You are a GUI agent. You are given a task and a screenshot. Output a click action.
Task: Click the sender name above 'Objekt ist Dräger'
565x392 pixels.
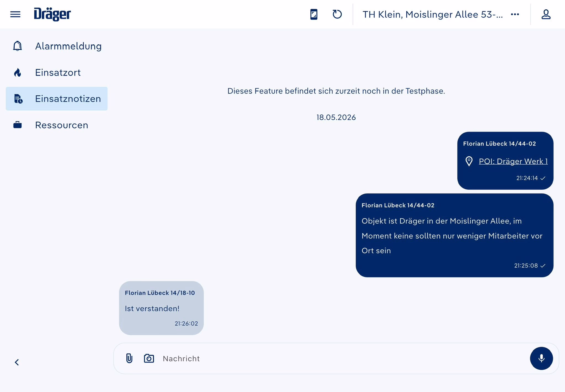click(x=398, y=205)
